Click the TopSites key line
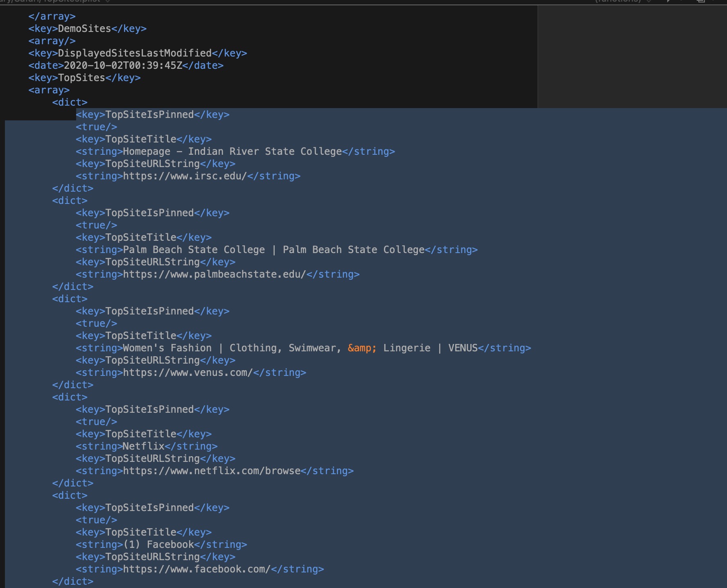This screenshot has width=727, height=588. click(84, 78)
